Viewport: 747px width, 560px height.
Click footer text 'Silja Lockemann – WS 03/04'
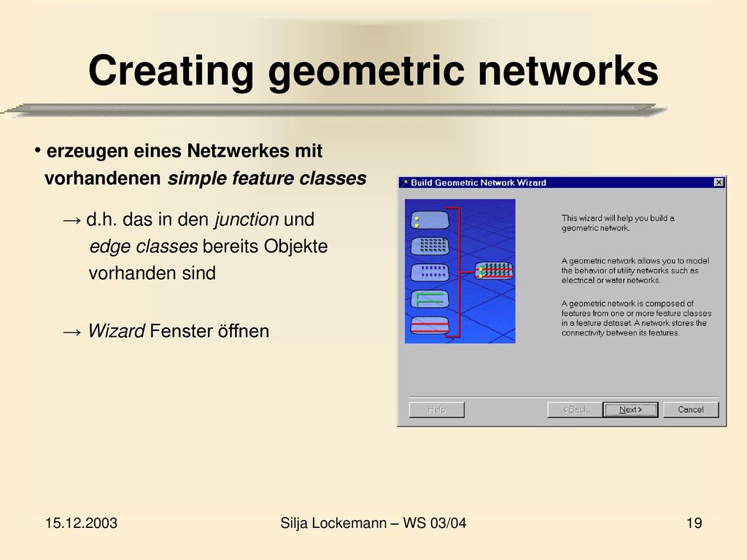click(x=373, y=523)
